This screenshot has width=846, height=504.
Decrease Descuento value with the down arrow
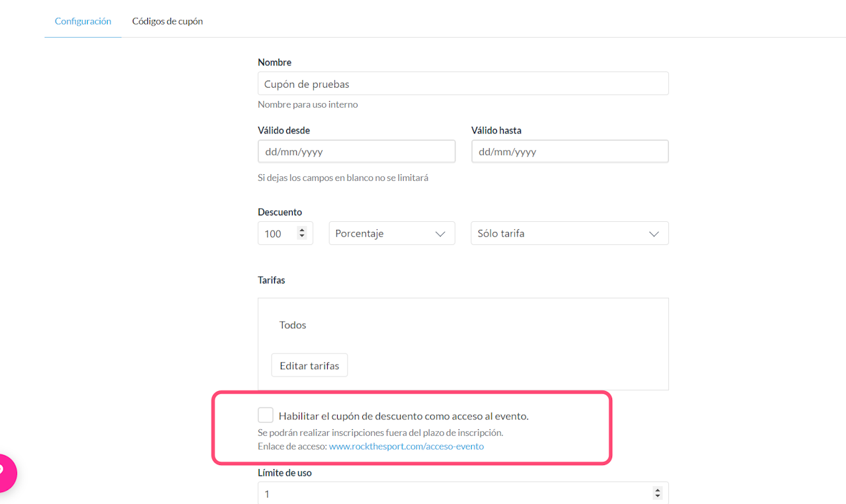pos(302,236)
